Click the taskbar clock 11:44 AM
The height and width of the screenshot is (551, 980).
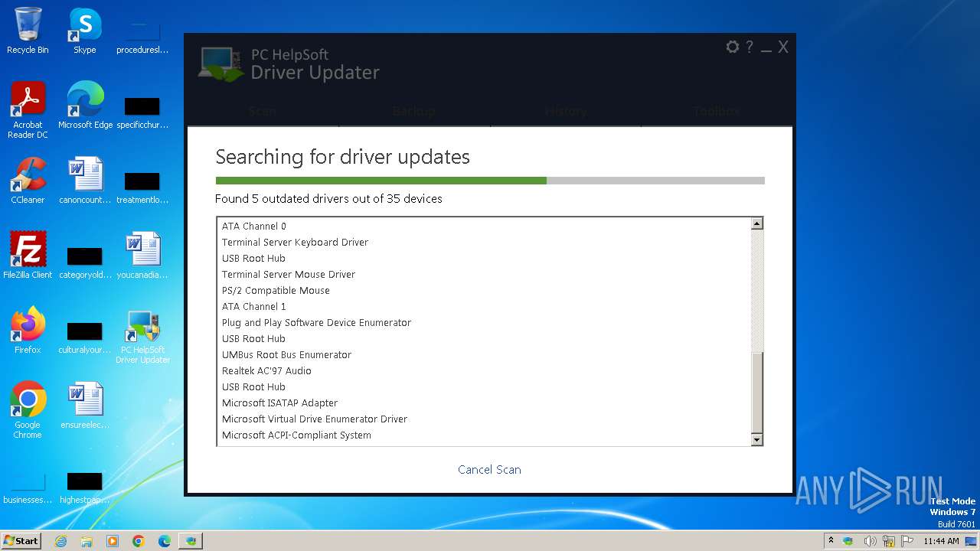pyautogui.click(x=941, y=541)
